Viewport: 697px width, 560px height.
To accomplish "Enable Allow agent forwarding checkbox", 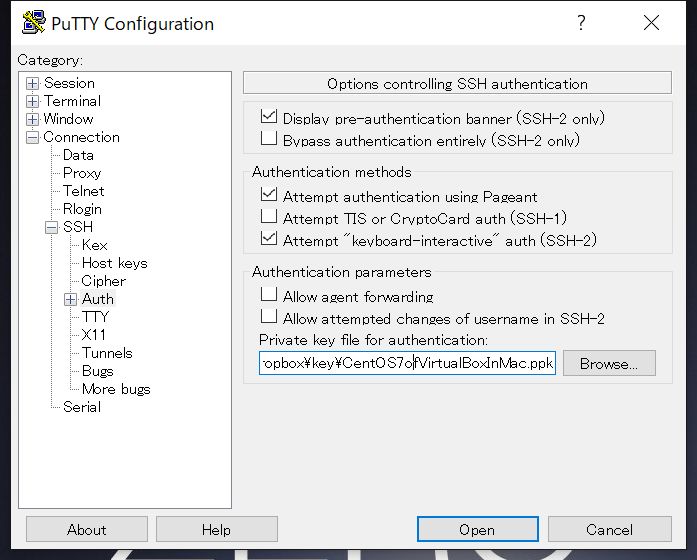I will pyautogui.click(x=268, y=294).
